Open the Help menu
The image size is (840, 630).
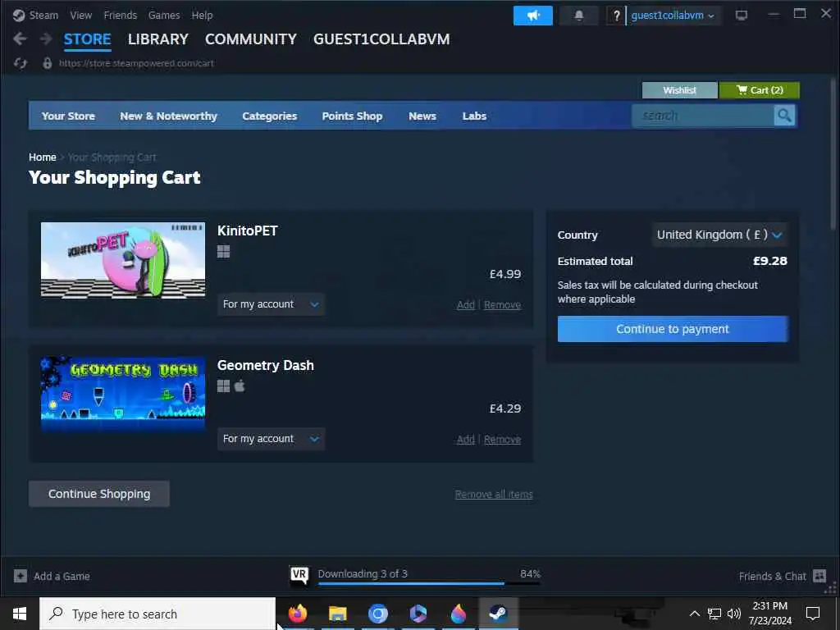(x=202, y=16)
